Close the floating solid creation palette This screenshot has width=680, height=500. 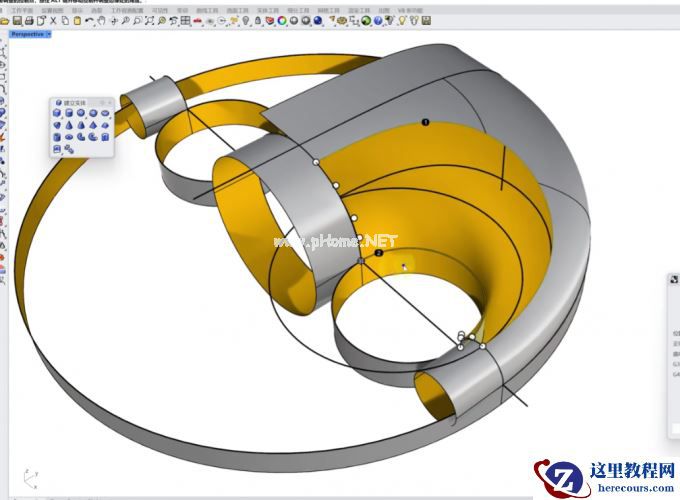coord(107,102)
